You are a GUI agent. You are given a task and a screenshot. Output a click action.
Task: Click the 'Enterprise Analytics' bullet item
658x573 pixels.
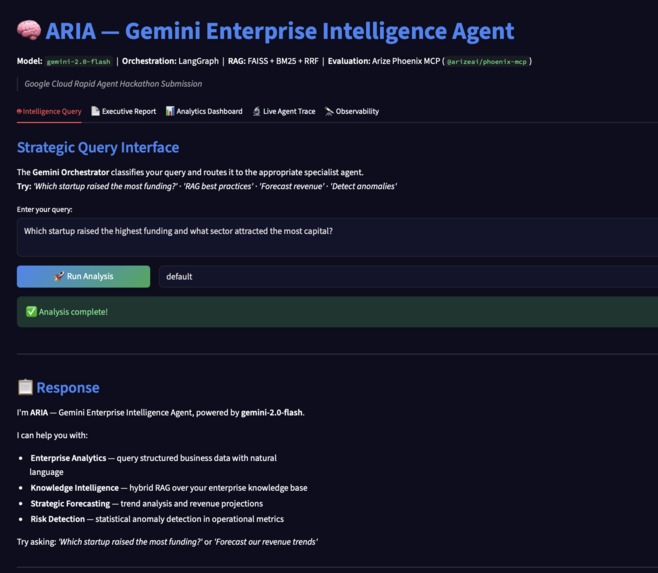click(x=153, y=465)
